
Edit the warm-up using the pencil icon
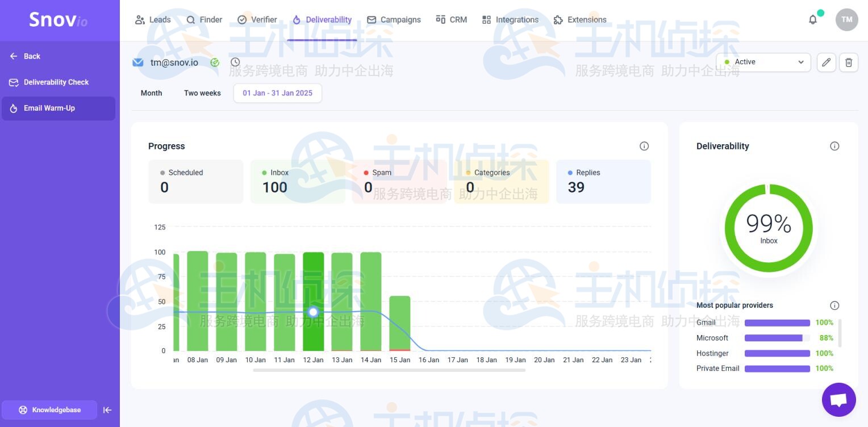[826, 62]
